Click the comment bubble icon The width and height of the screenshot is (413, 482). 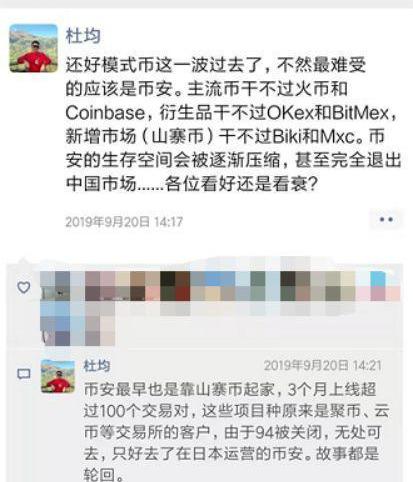[24, 374]
